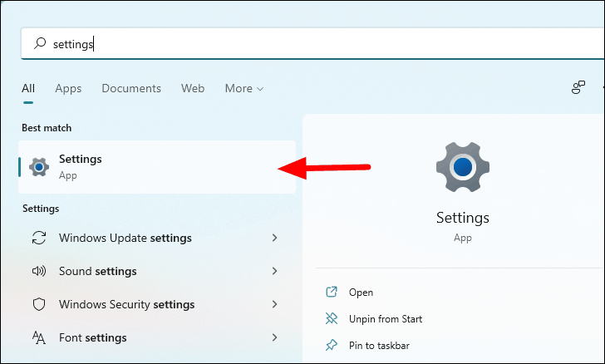The height and width of the screenshot is (364, 605).
Task: Open the Settings app from preview pane
Action: 361,293
